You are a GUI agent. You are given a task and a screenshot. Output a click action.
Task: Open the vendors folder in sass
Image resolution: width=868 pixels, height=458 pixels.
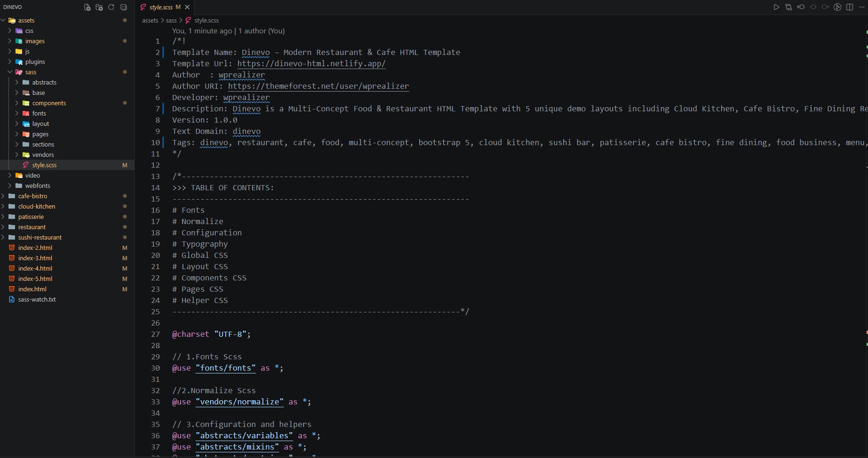pyautogui.click(x=67, y=155)
